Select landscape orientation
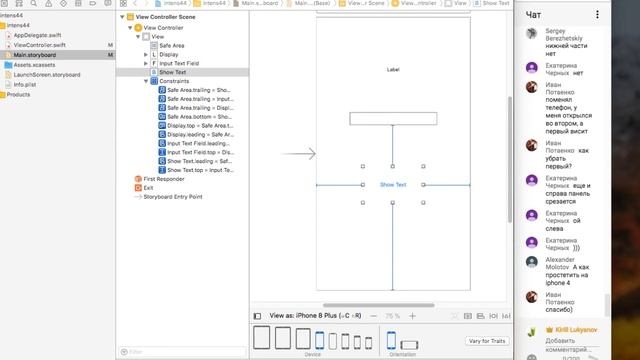Viewport: 640px width, 360px height. click(x=409, y=345)
